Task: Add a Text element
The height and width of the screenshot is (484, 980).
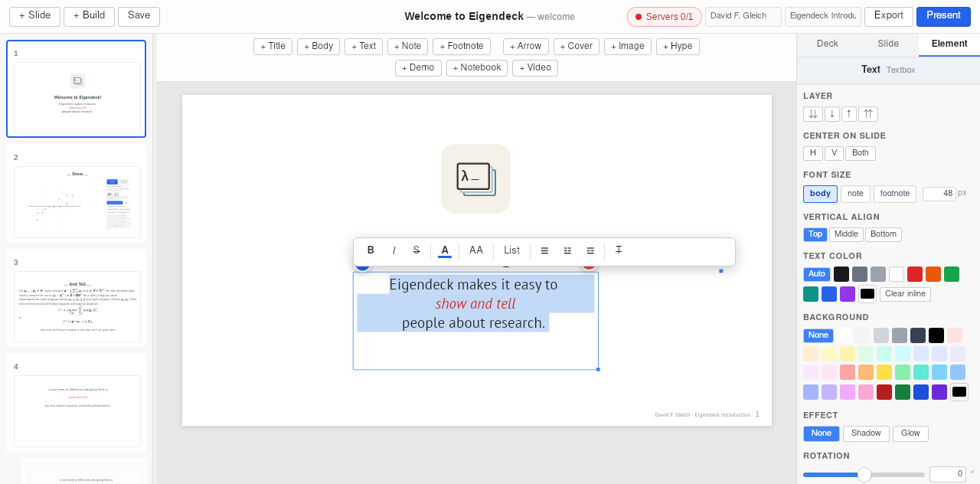Action: tap(364, 47)
